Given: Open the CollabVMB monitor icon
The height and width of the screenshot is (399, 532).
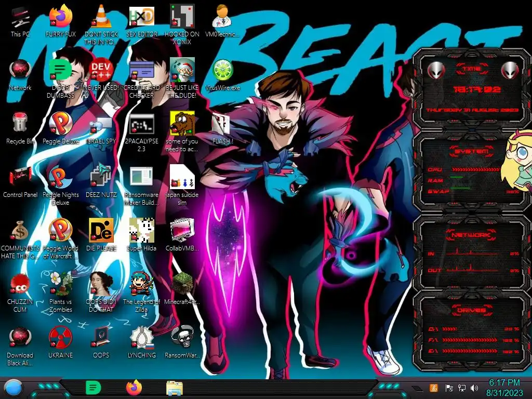Looking at the screenshot, I should pyautogui.click(x=182, y=230).
